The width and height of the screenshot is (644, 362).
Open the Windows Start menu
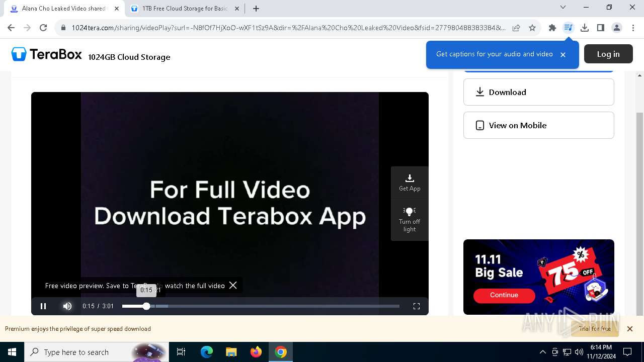(x=12, y=352)
